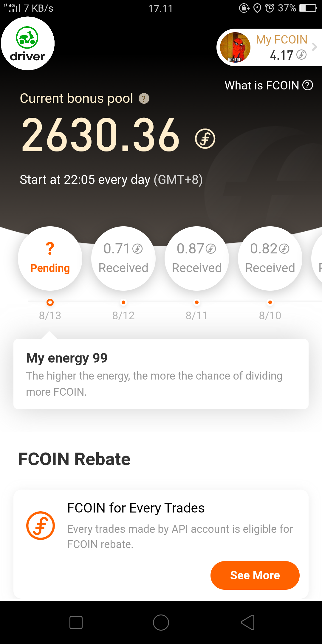Open the Spider-Man profile avatar
The image size is (322, 644).
pyautogui.click(x=235, y=47)
